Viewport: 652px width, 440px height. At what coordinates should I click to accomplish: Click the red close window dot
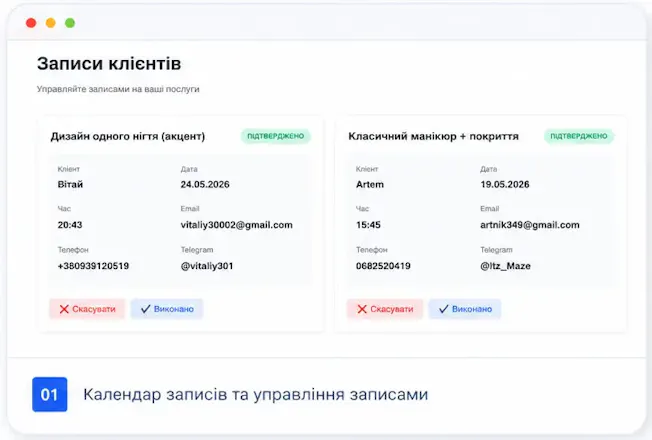click(x=31, y=23)
